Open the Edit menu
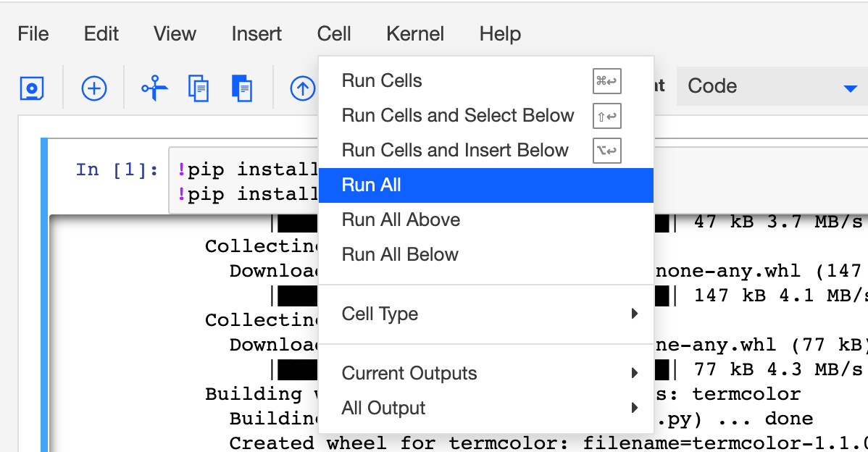This screenshot has width=868, height=452. point(101,34)
